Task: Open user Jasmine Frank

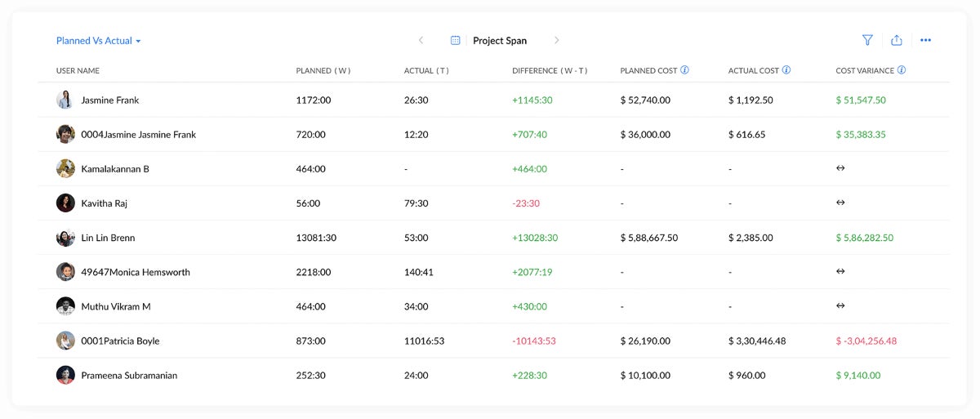Action: pos(110,100)
